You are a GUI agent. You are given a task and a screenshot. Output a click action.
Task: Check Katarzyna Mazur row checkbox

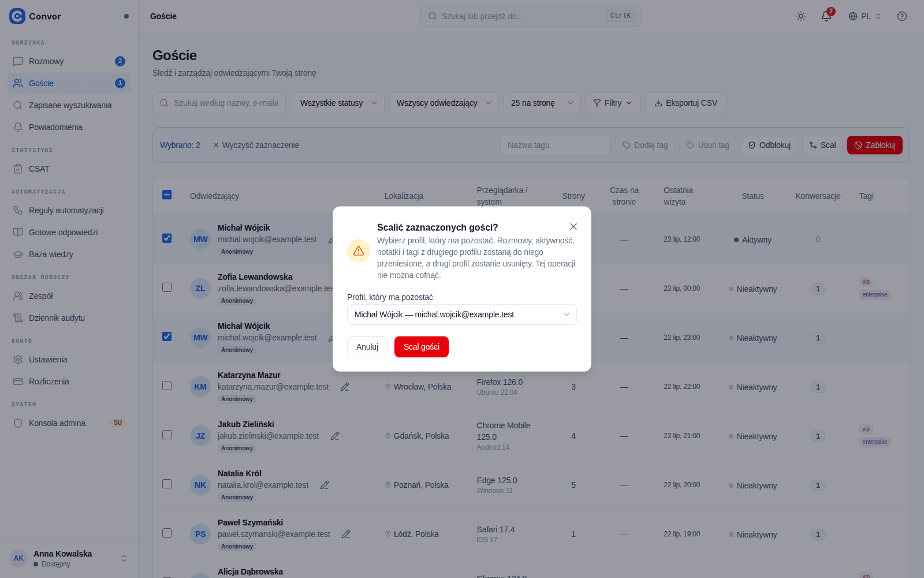coord(167,386)
